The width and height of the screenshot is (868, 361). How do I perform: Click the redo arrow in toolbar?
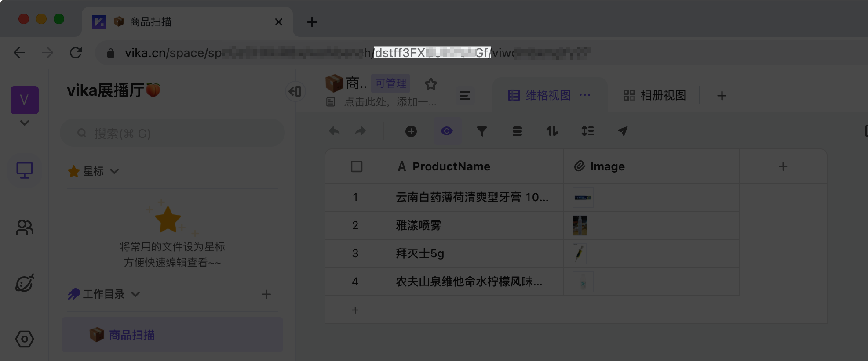(x=361, y=131)
